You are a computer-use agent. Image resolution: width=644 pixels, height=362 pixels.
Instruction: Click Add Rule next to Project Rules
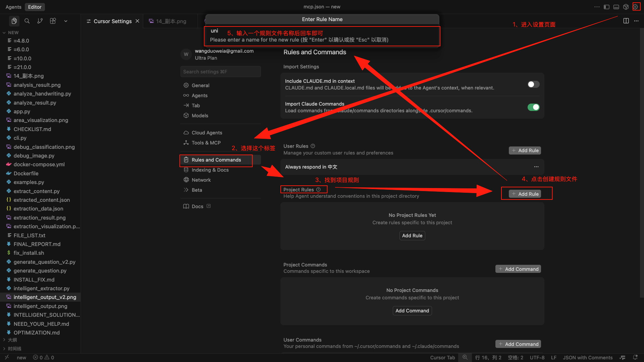tap(525, 194)
